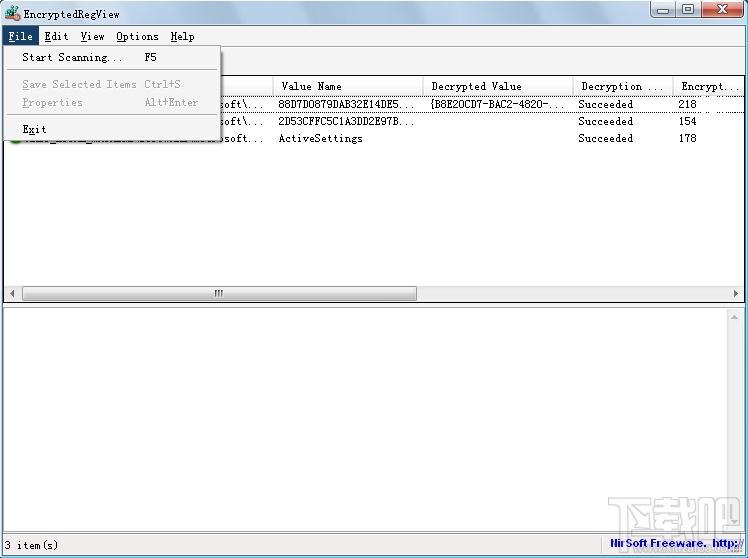The height and width of the screenshot is (558, 748).
Task: Minimize the EncryptedRegView window
Action: pyautogui.click(x=664, y=9)
